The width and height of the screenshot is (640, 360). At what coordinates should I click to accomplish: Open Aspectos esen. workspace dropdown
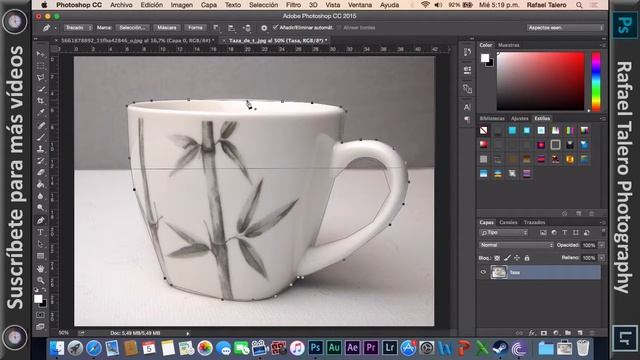(x=565, y=28)
